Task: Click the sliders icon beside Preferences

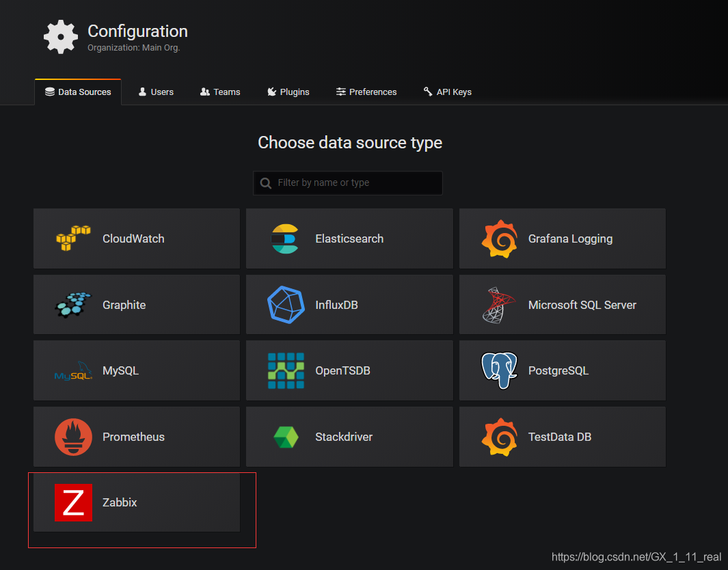Action: coord(341,92)
